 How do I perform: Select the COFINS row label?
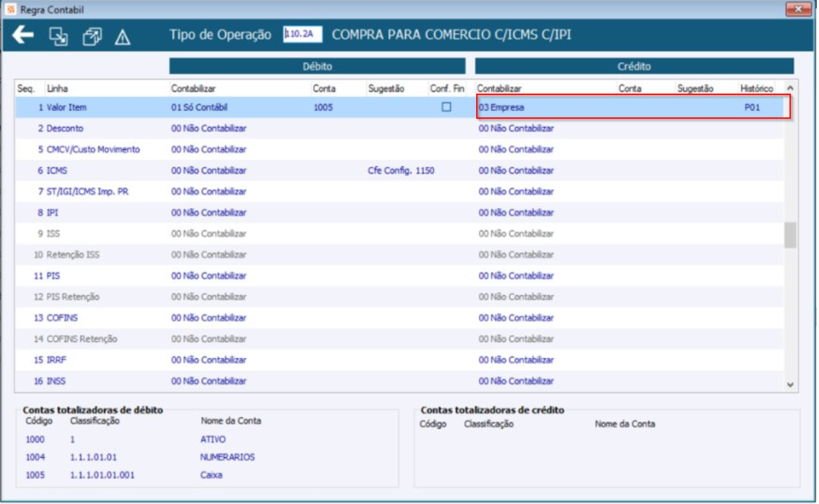62,318
